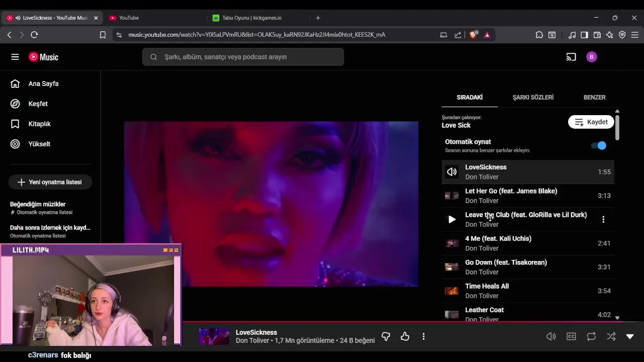
Task: Switch to the BENZER tab
Action: (594, 97)
